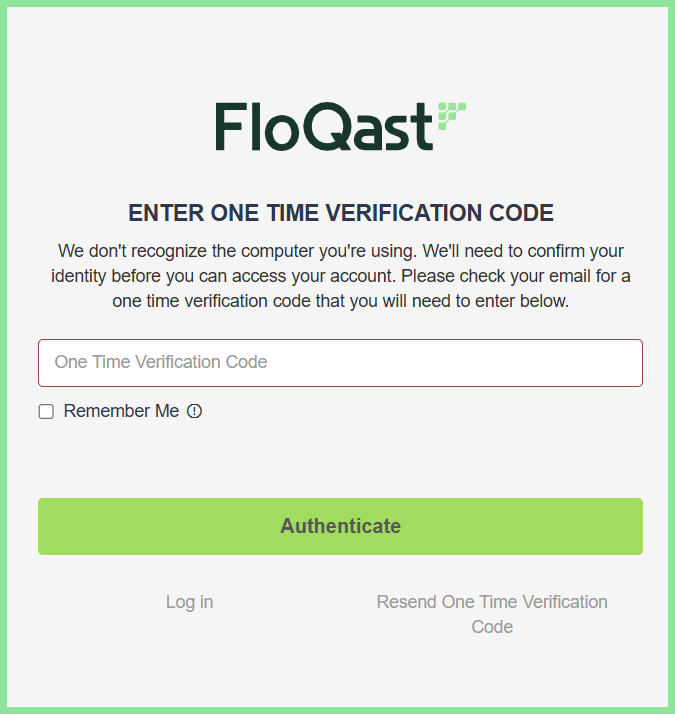Open the Remember Me tooltip exclamation icon
The width and height of the screenshot is (675, 714).
pos(194,411)
